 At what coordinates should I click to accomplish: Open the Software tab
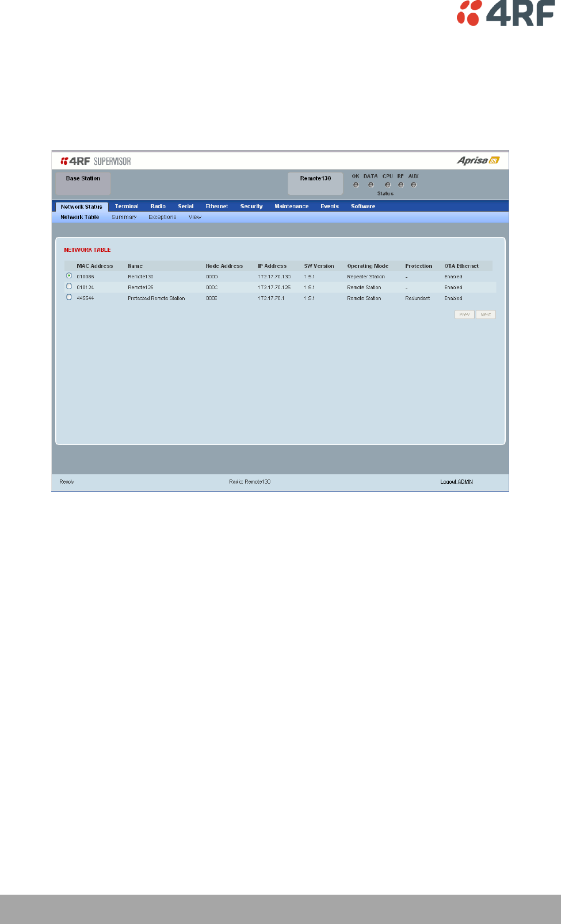(363, 206)
